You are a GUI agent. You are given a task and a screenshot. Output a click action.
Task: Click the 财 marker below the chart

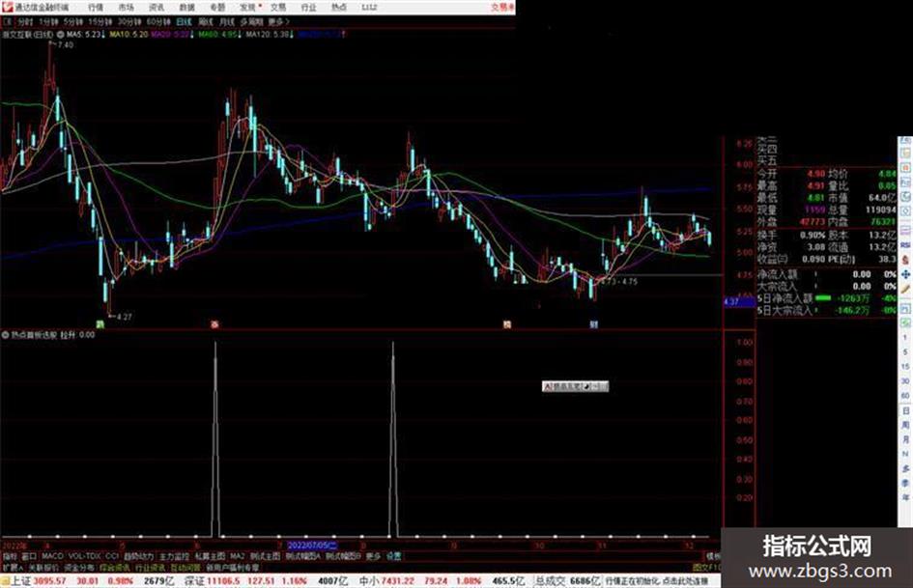[x=593, y=324]
